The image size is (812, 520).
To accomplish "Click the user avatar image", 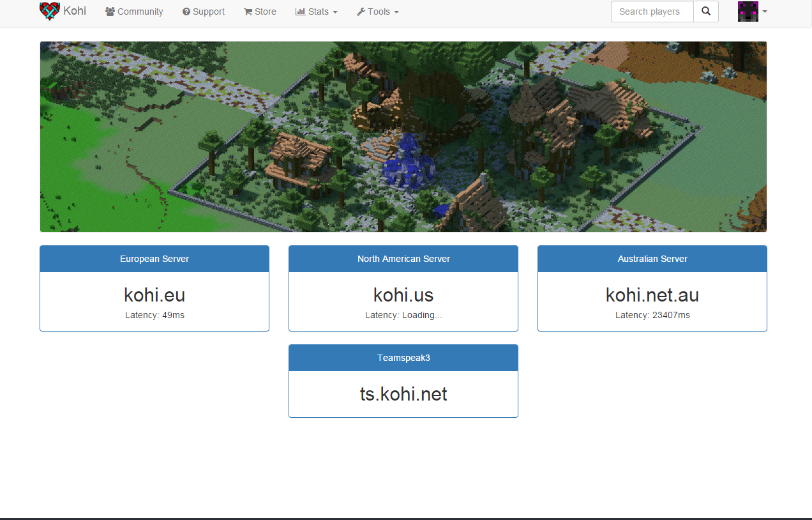I will (748, 11).
